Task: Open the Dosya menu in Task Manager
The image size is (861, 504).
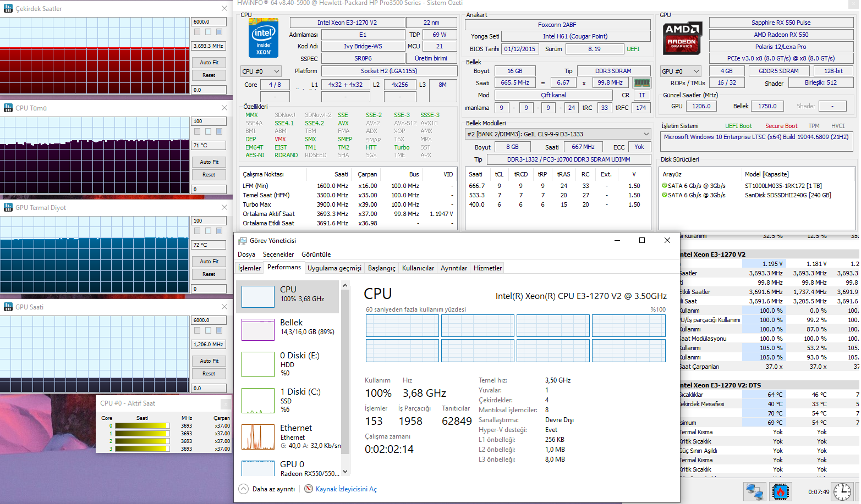Action: 246,254
